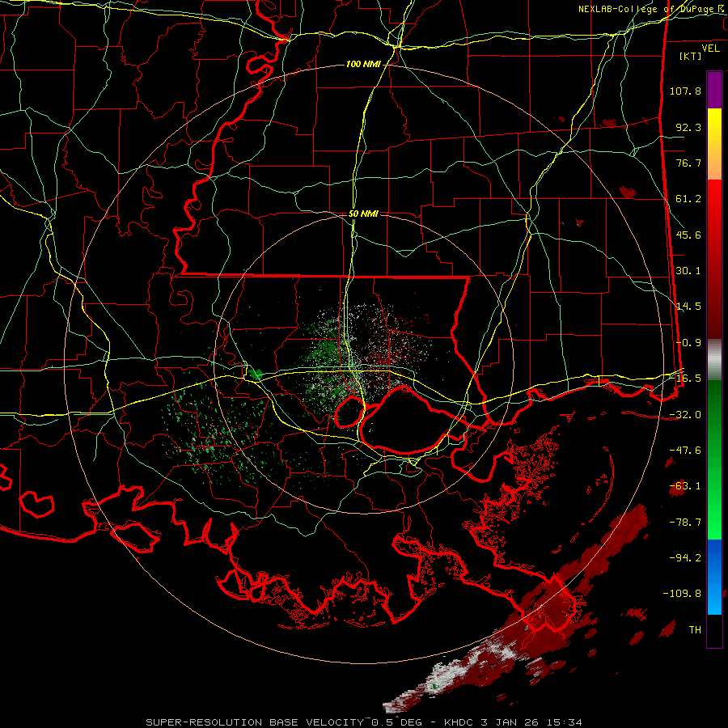Click the VEL legend title

pyautogui.click(x=710, y=49)
